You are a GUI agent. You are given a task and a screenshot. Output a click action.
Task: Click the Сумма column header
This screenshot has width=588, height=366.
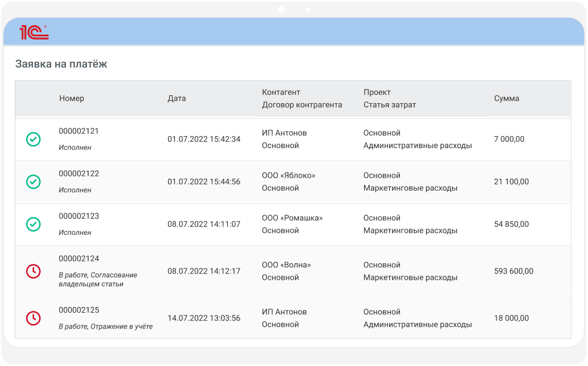click(506, 98)
